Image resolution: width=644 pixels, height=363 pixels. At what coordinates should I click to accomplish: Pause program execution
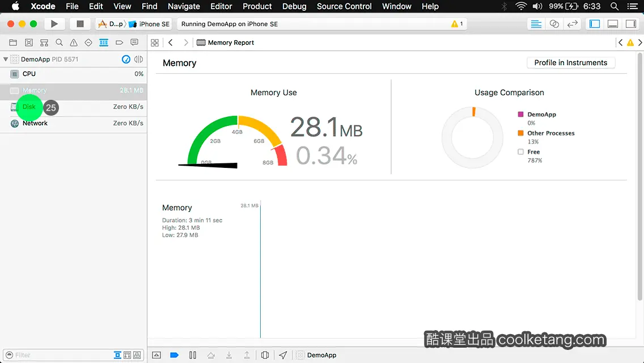tap(193, 355)
